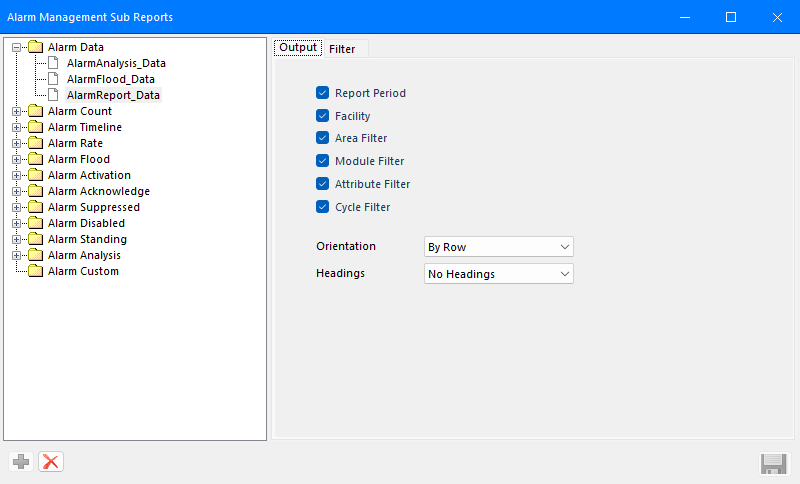
Task: Click the Alarm Flood folder icon
Action: pyautogui.click(x=36, y=159)
